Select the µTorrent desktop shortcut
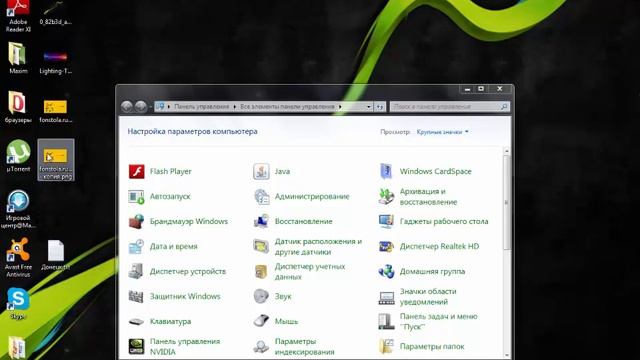Screen dimensions: 640x360 point(18,156)
